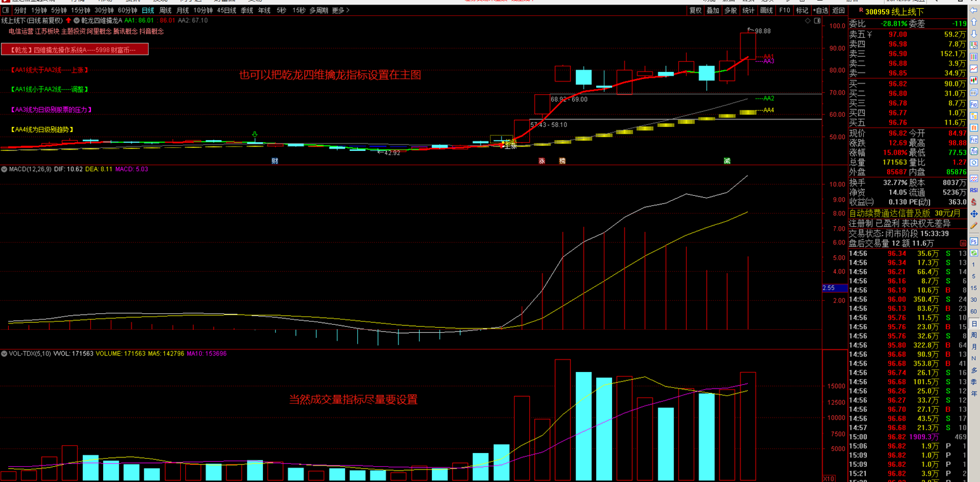This screenshot has height=482, width=980.
Task: Click the +自选 add to watchlist button
Action: (821, 11)
